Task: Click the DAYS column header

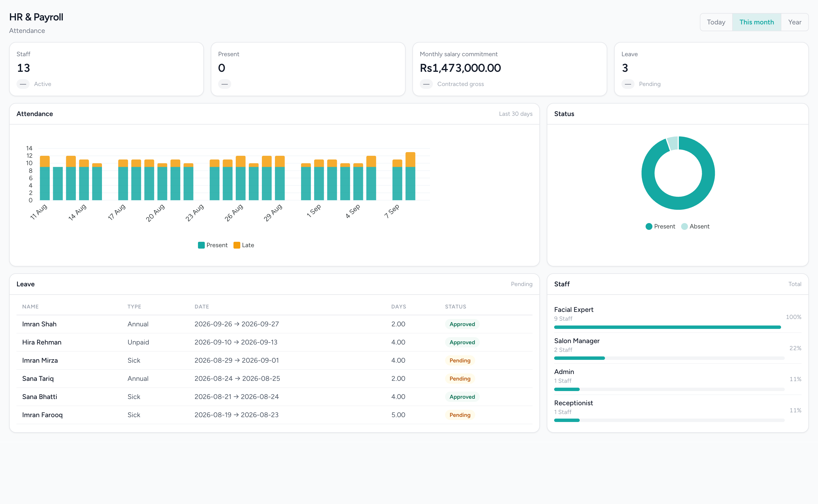Action: pos(398,307)
